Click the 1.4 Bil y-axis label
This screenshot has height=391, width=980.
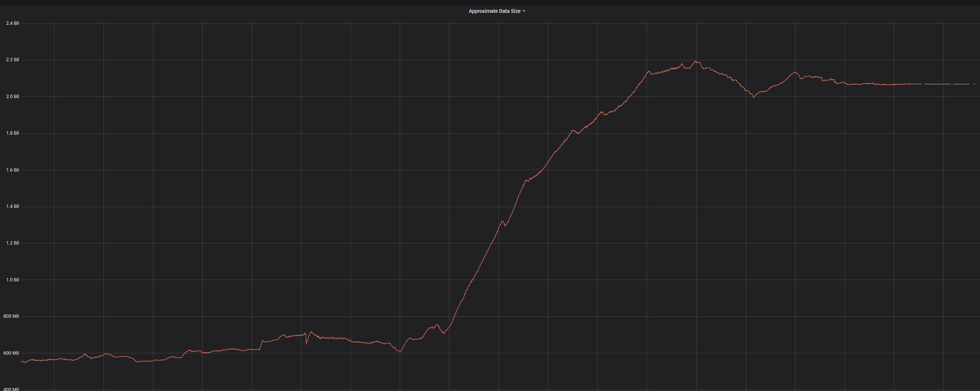pyautogui.click(x=13, y=206)
